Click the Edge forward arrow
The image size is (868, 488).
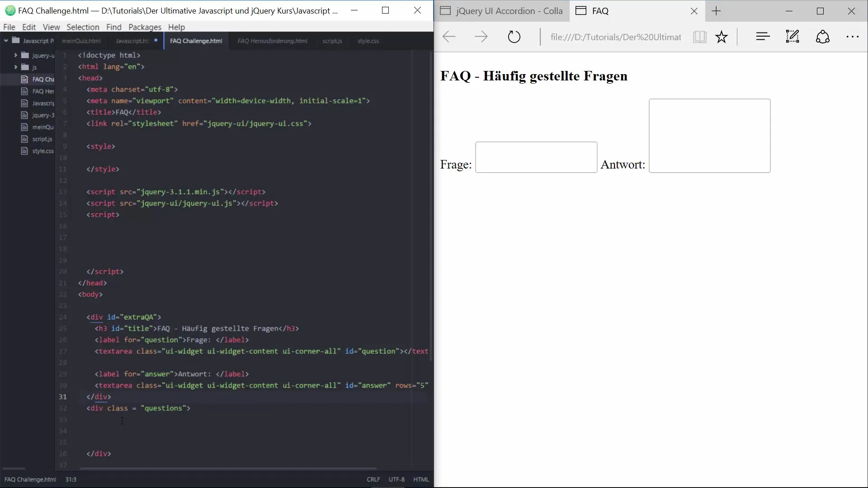[x=481, y=37]
